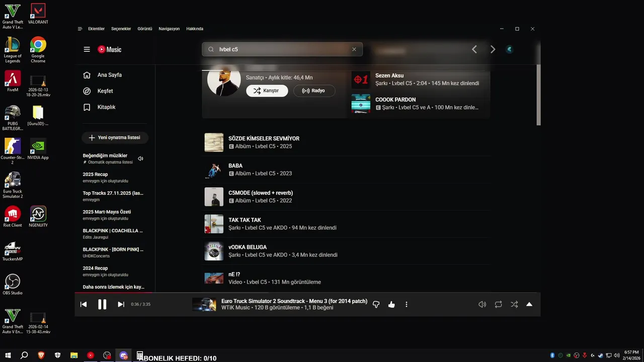Open the Steam tray icon

coord(600,355)
